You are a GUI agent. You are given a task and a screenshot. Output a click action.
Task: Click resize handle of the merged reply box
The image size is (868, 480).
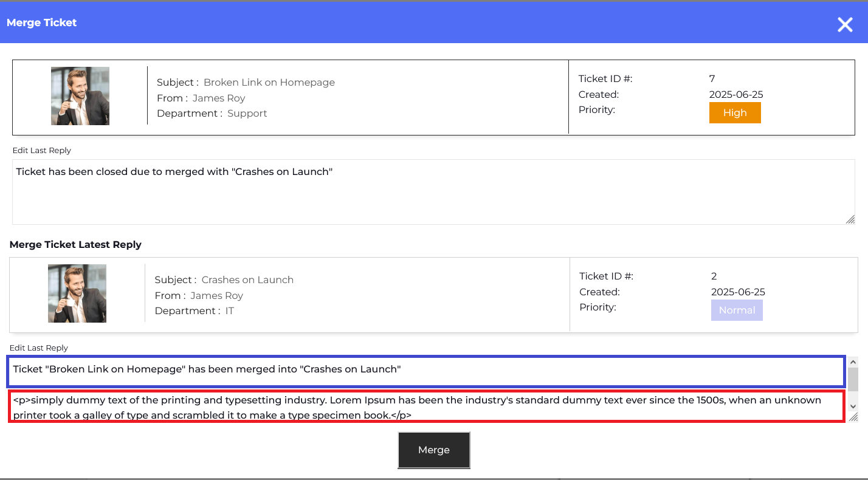(853, 417)
